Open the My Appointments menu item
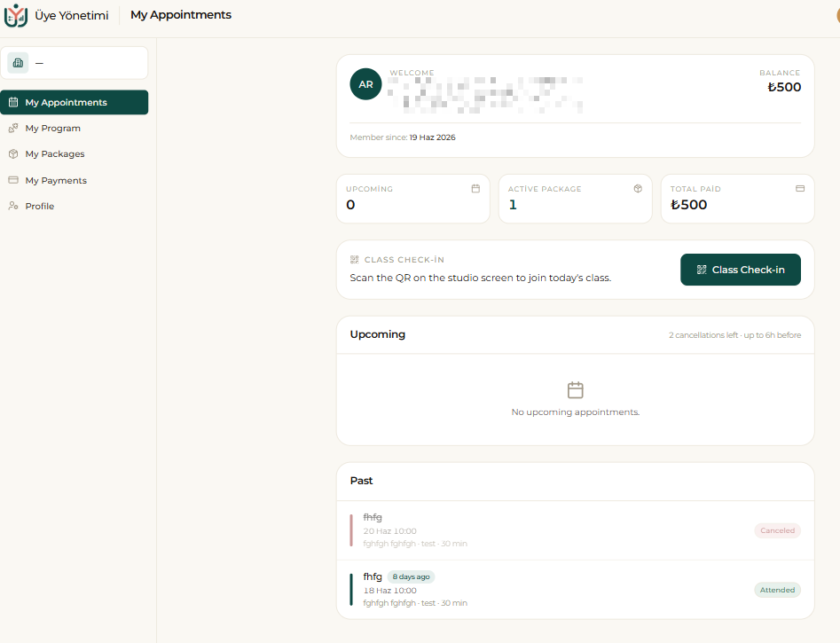 point(75,102)
